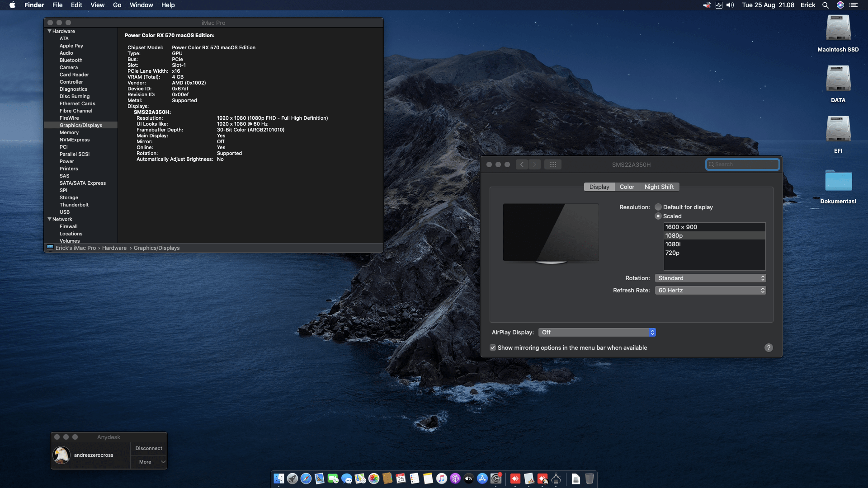
Task: Open Notes from the Dock
Action: 428,479
